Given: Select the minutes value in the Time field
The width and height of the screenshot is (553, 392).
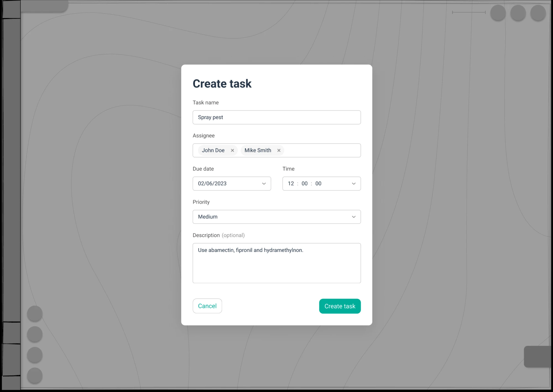Looking at the screenshot, I should (x=304, y=183).
